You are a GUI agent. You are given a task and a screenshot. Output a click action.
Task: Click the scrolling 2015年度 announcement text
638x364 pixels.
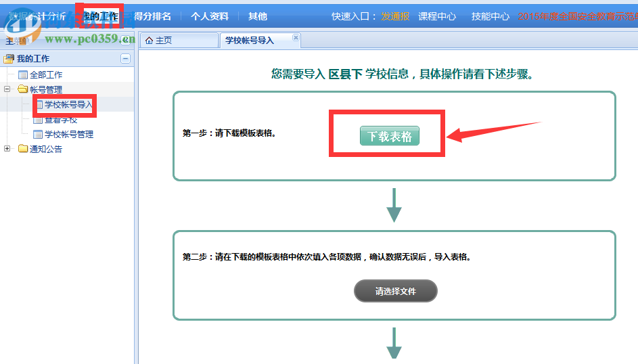coord(578,16)
